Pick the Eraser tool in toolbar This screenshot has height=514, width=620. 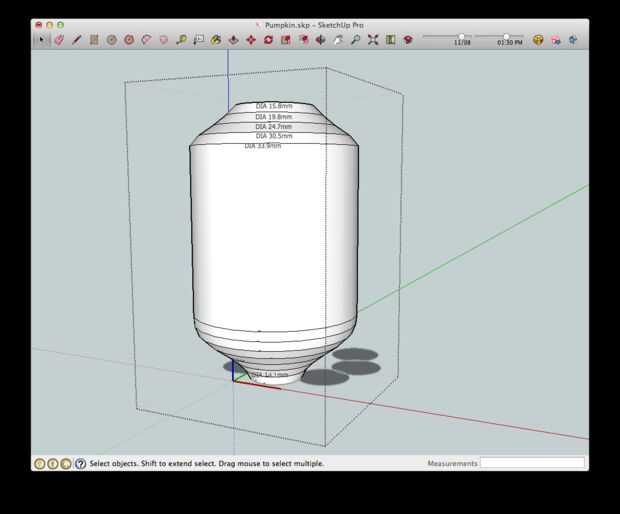tap(59, 40)
